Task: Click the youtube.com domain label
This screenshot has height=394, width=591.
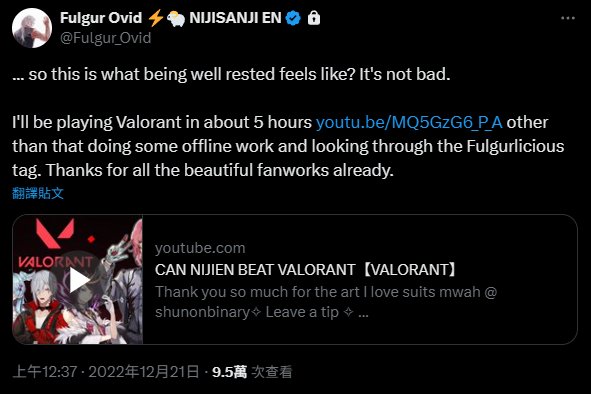Action: click(200, 248)
